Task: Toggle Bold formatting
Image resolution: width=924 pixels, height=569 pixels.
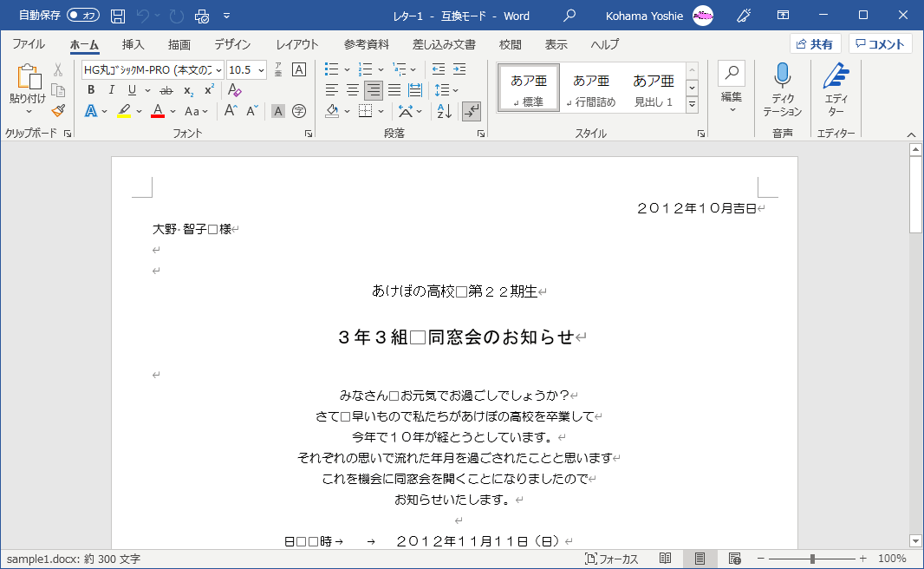Action: coord(91,89)
